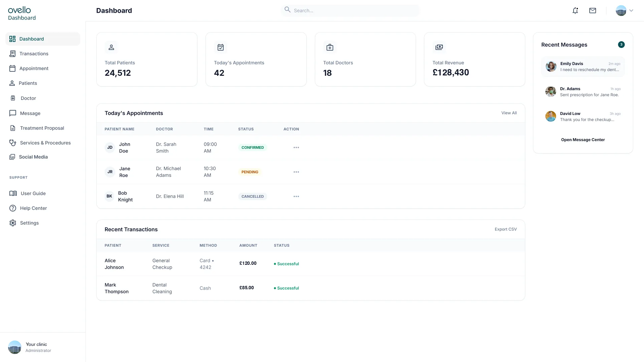The height and width of the screenshot is (362, 644).
Task: Click the search magnifier icon
Action: coord(287,10)
